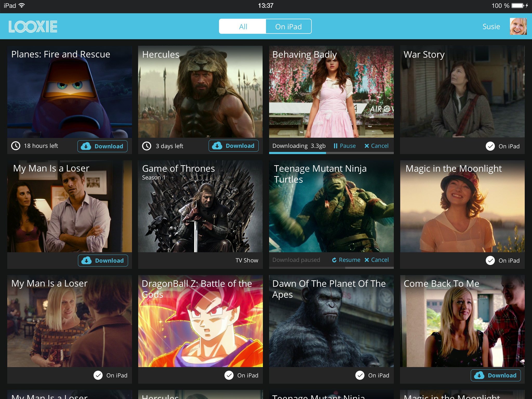Open Teenage Mutant Ninja Turtles thumbnail

(331, 206)
